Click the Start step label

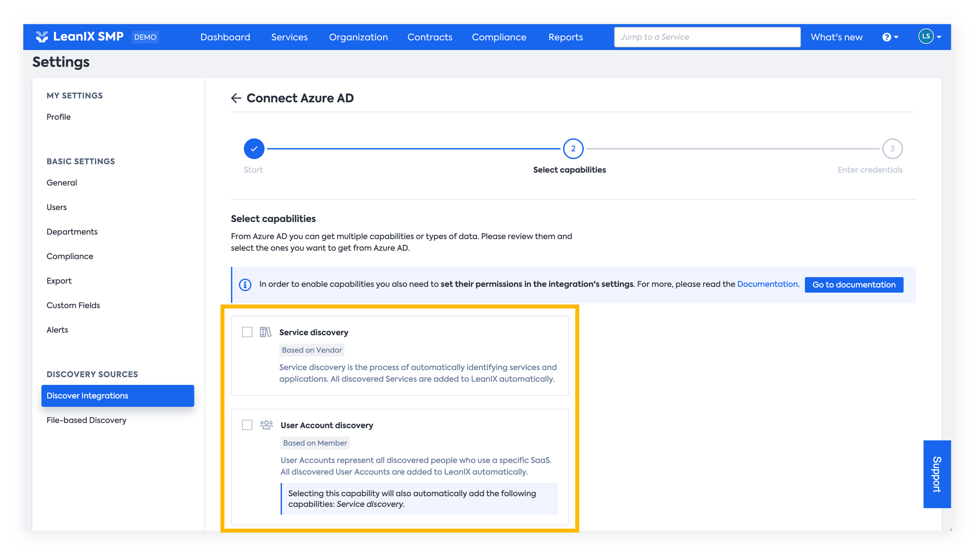pos(253,169)
